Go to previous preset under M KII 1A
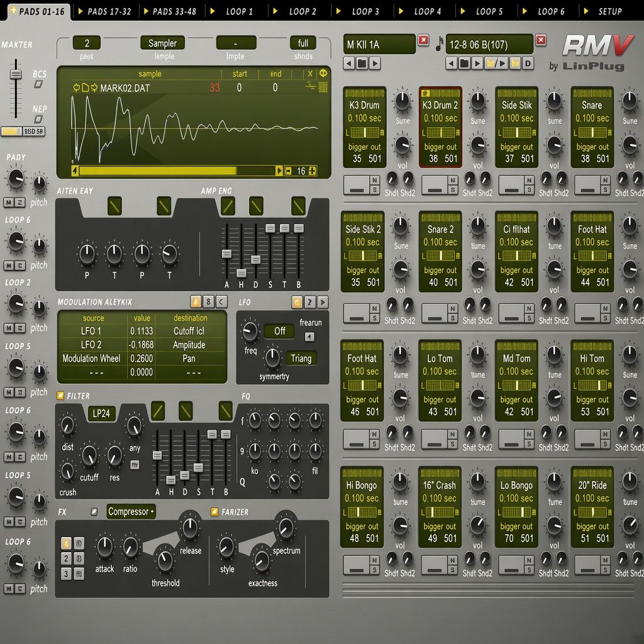644x644 pixels. pyautogui.click(x=349, y=64)
